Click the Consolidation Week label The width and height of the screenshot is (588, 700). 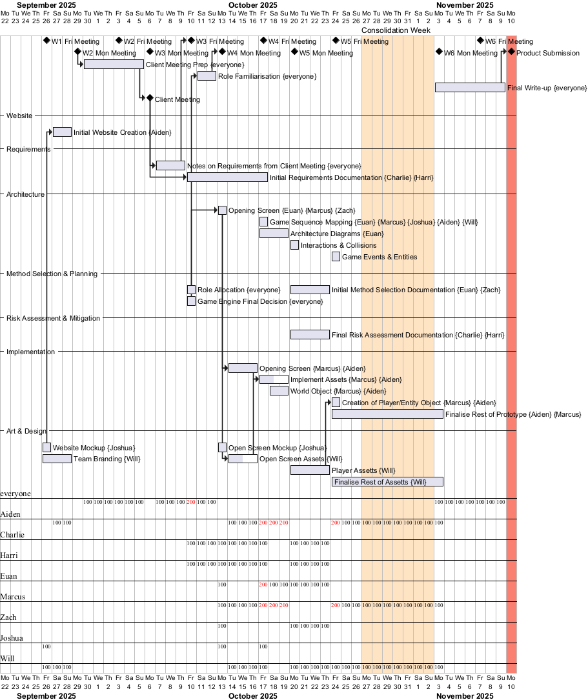pos(396,30)
